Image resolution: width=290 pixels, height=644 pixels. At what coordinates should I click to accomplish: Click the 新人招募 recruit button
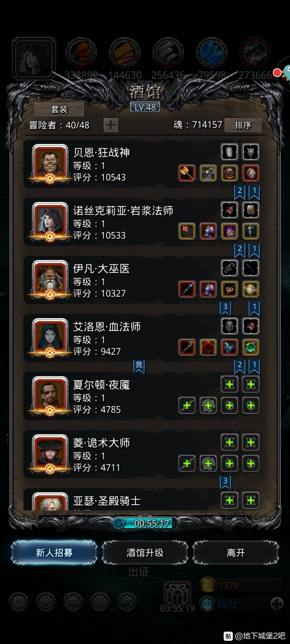tap(54, 553)
